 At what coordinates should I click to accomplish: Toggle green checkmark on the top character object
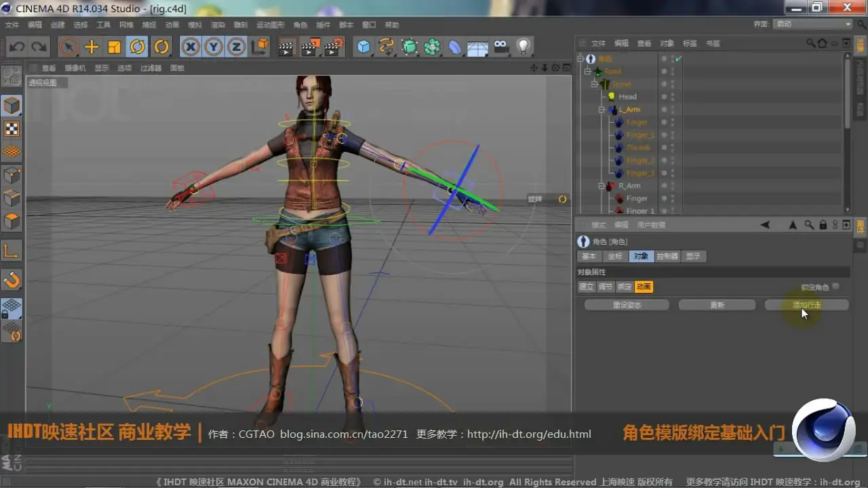(678, 59)
